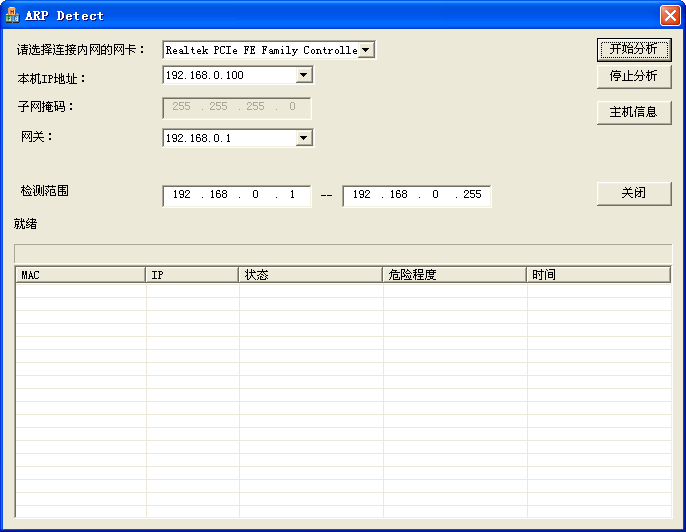Click the IP column header
Image resolution: width=686 pixels, height=532 pixels.
[x=192, y=275]
